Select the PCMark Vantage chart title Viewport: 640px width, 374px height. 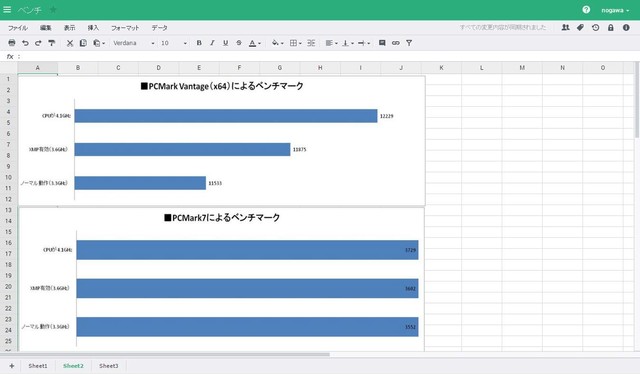(222, 86)
